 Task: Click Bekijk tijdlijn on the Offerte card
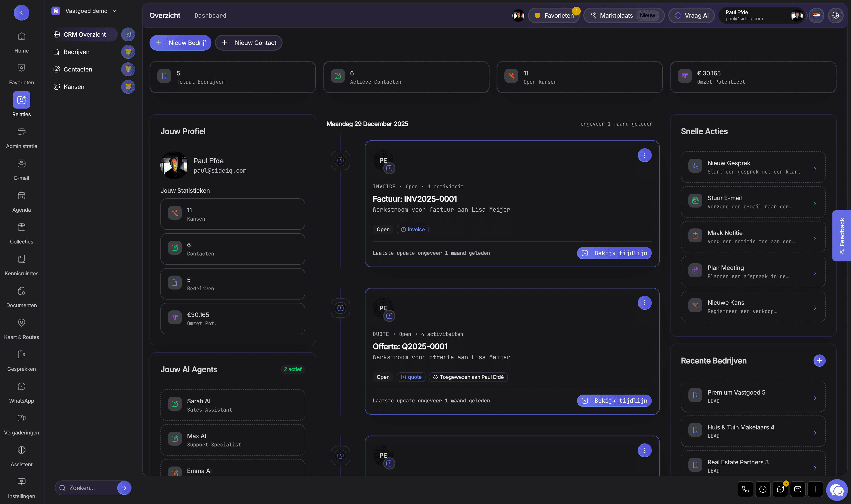pos(614,400)
